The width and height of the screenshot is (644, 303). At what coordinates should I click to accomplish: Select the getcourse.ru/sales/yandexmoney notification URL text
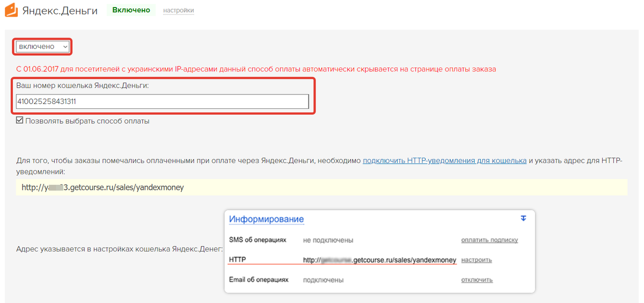(103, 188)
